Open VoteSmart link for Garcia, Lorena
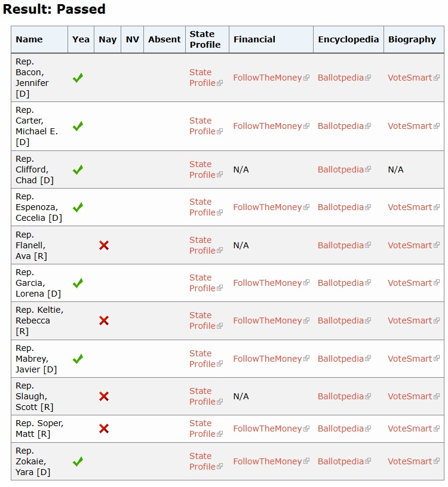The width and height of the screenshot is (448, 487). pyautogui.click(x=413, y=283)
